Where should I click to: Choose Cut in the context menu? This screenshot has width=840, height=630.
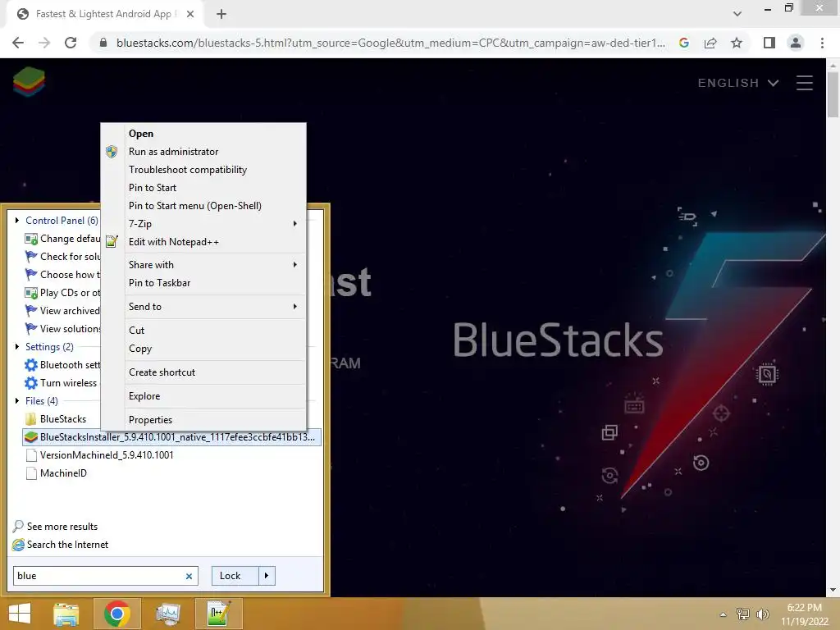(x=203, y=331)
